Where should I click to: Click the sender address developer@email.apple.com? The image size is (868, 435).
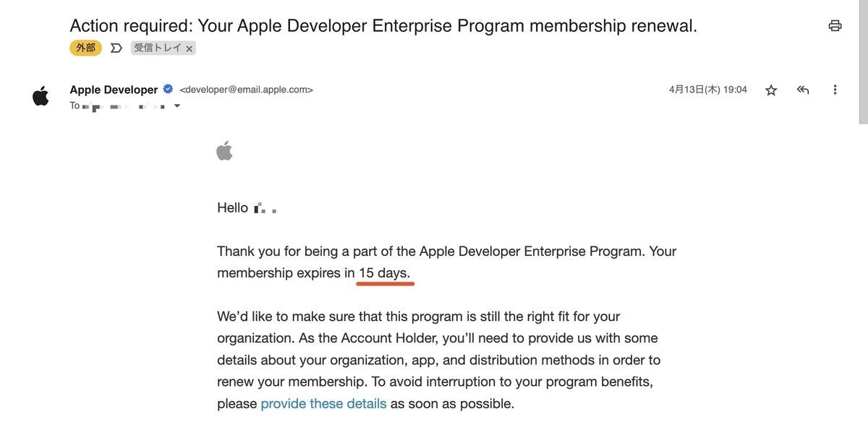pyautogui.click(x=247, y=90)
